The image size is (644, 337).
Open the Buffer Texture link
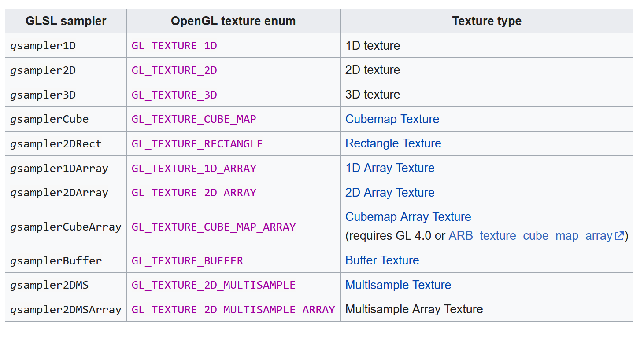(382, 260)
